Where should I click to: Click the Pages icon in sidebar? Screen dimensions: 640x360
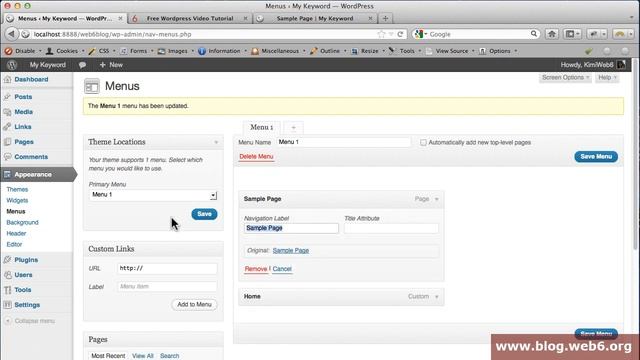click(x=7, y=142)
